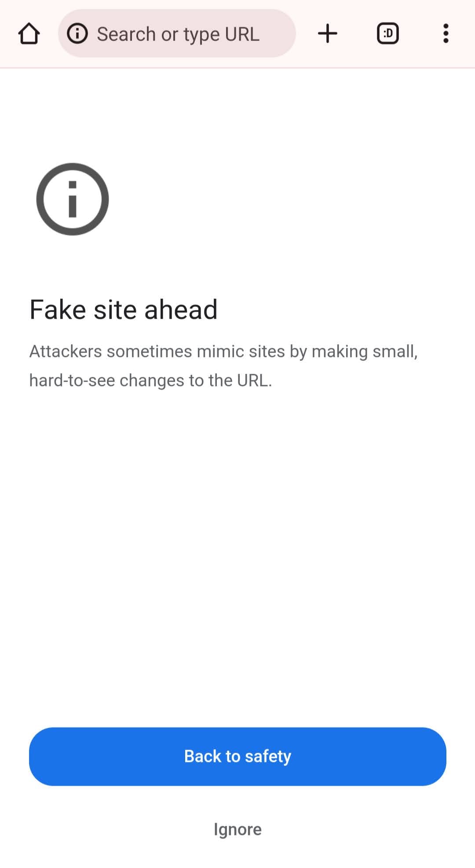Open the tab switcher icon
475x868 pixels.
(x=387, y=33)
